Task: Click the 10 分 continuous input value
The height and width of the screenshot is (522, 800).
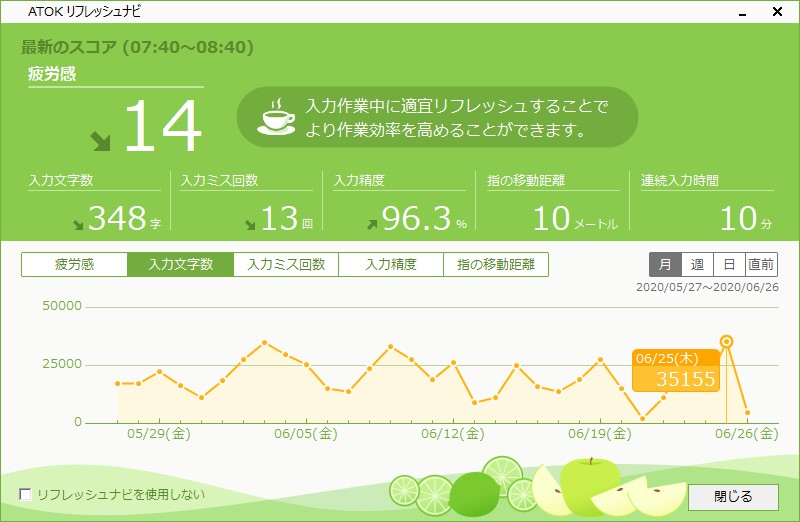Action: [746, 219]
